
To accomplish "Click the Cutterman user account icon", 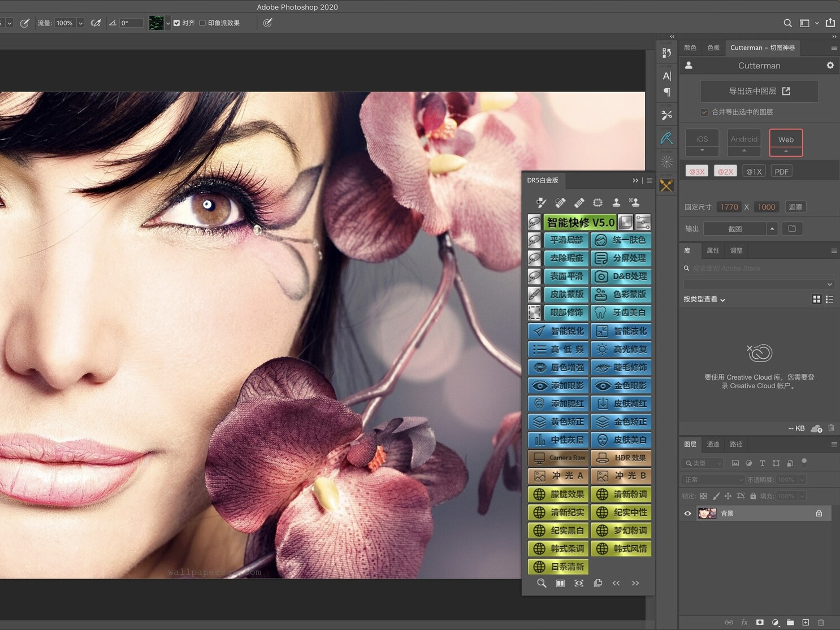I will point(689,66).
